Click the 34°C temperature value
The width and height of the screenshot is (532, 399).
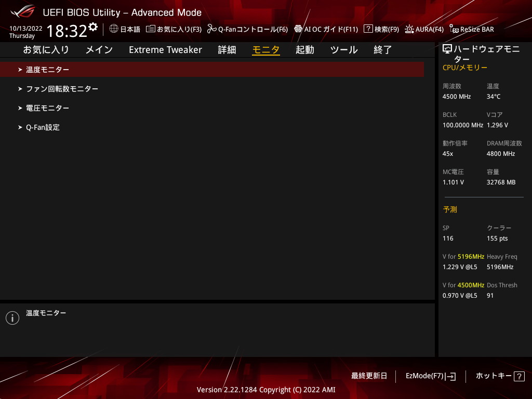[x=494, y=97]
